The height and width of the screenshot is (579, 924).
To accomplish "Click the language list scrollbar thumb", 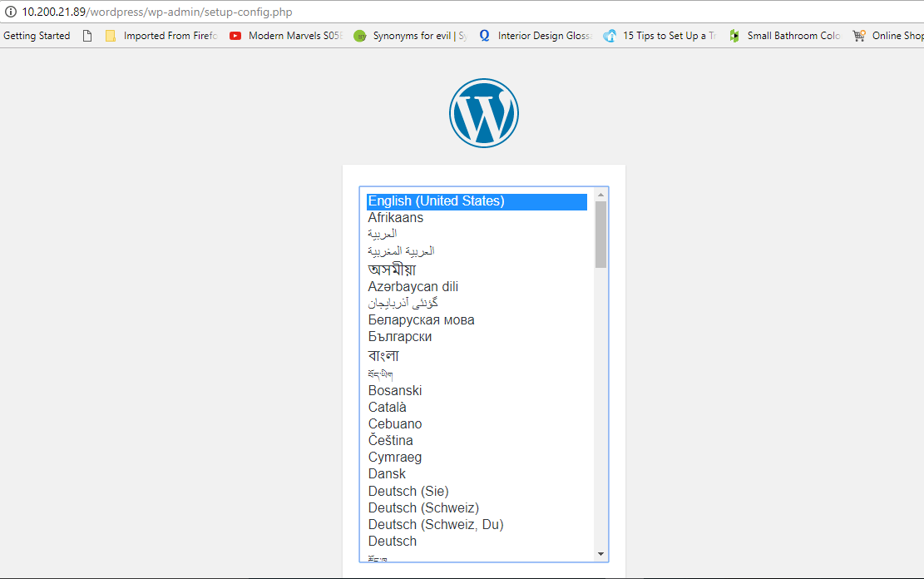I will [x=600, y=235].
